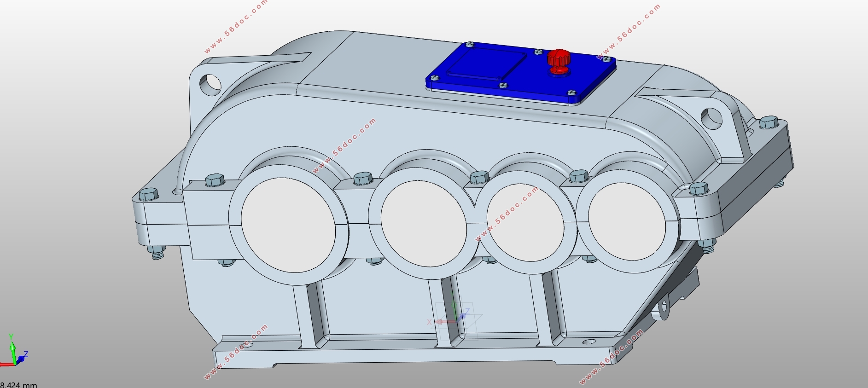Select the red breather plug on top
Screen dimensions: 868x388
coord(559,60)
